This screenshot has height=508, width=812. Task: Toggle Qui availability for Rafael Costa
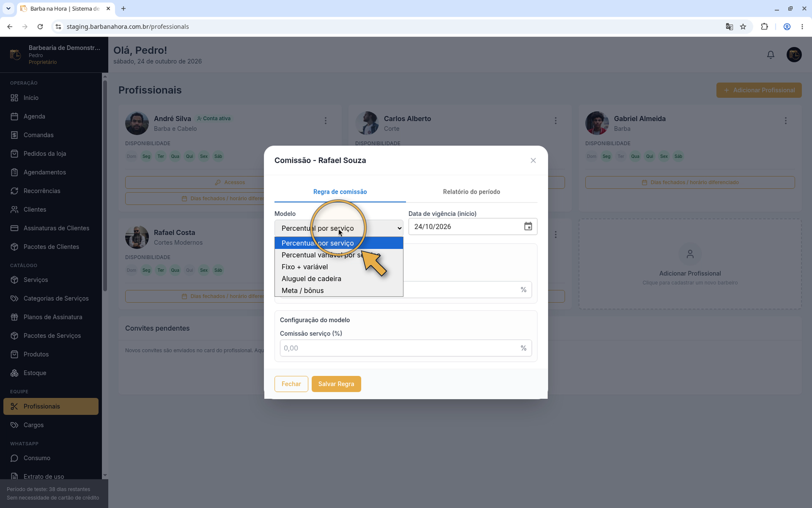(189, 270)
